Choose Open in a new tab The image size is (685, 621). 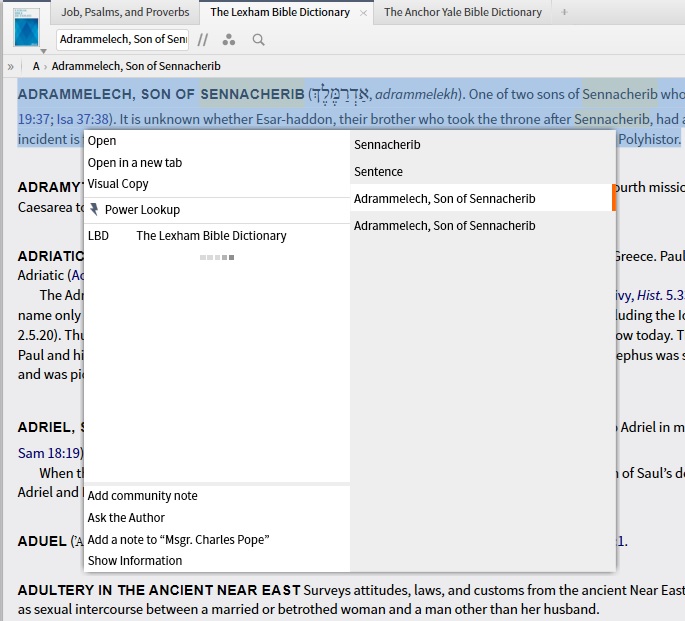135,162
